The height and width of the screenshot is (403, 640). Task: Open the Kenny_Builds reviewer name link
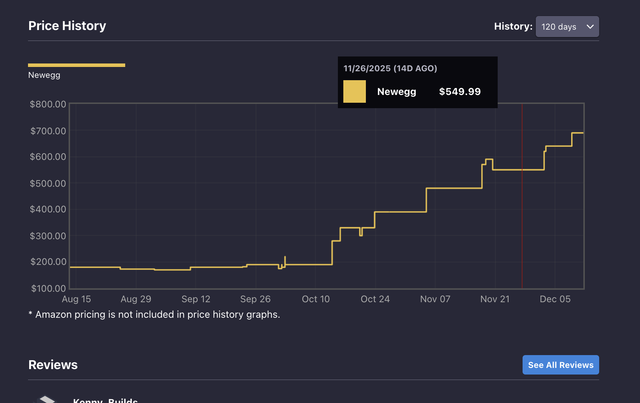[105, 400]
